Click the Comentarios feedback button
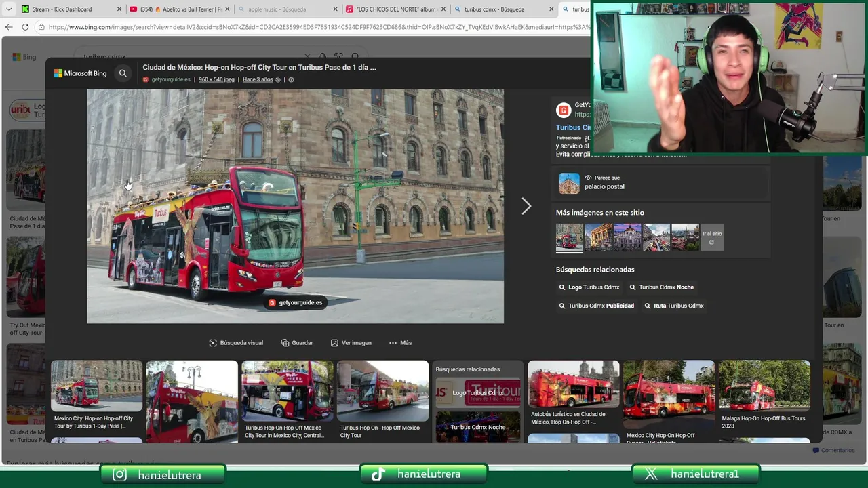 pyautogui.click(x=833, y=450)
